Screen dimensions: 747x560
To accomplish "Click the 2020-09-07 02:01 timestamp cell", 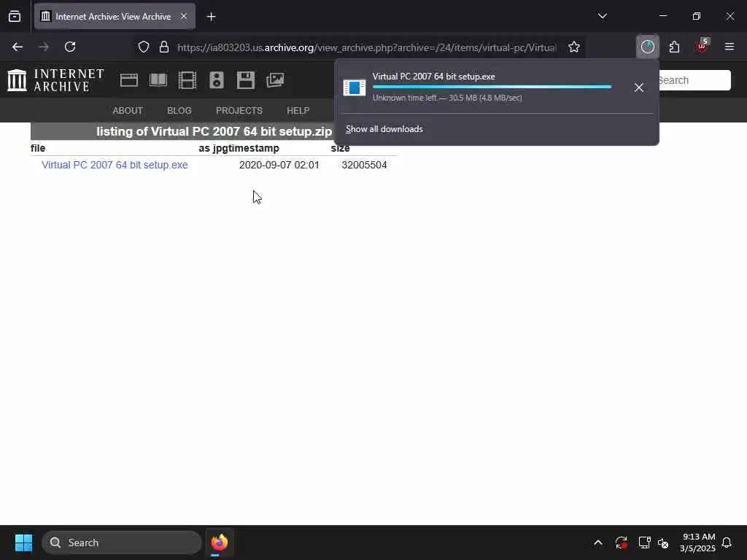I will pyautogui.click(x=279, y=165).
